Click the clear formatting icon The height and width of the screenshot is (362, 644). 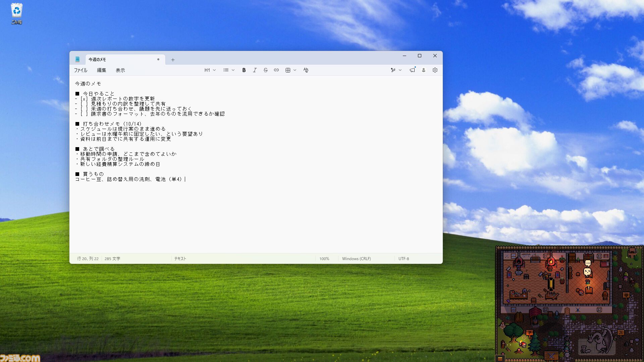(306, 70)
